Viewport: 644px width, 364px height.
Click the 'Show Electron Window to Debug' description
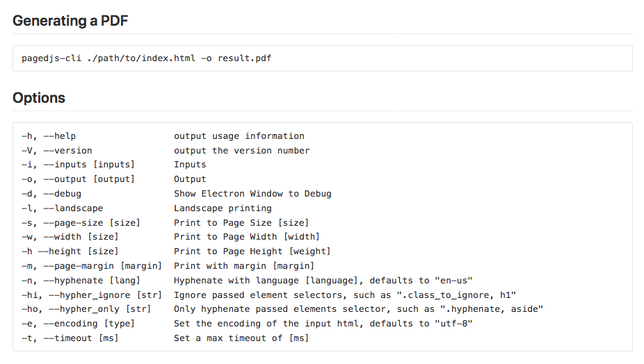pyautogui.click(x=252, y=194)
